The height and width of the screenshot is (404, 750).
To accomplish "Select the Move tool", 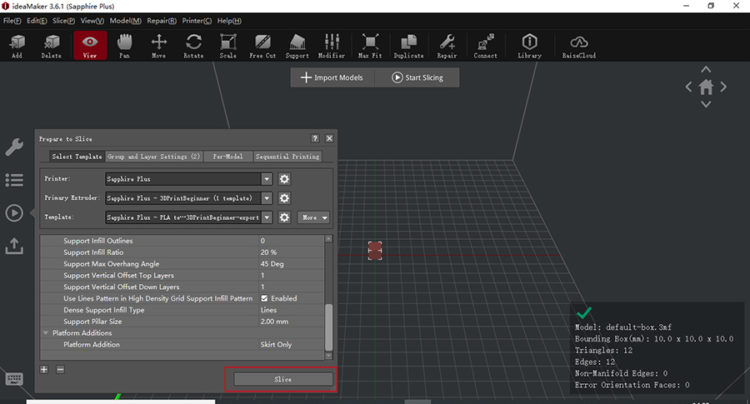I will click(x=159, y=46).
